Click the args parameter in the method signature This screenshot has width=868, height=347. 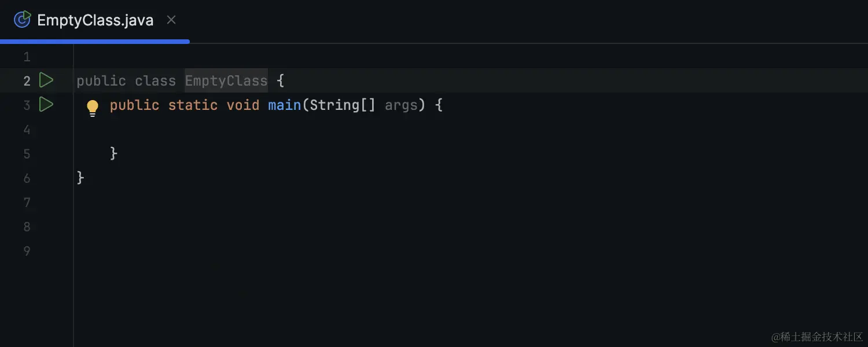(x=402, y=105)
